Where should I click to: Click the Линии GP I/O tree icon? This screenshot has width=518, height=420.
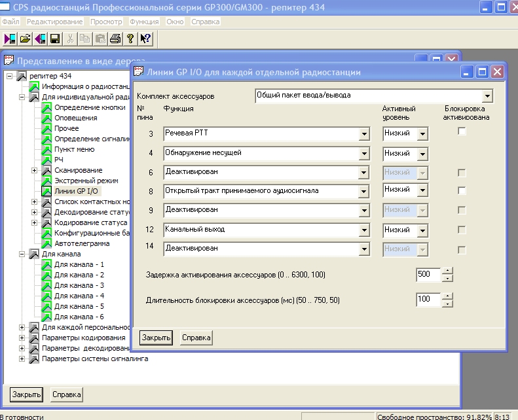tap(46, 191)
